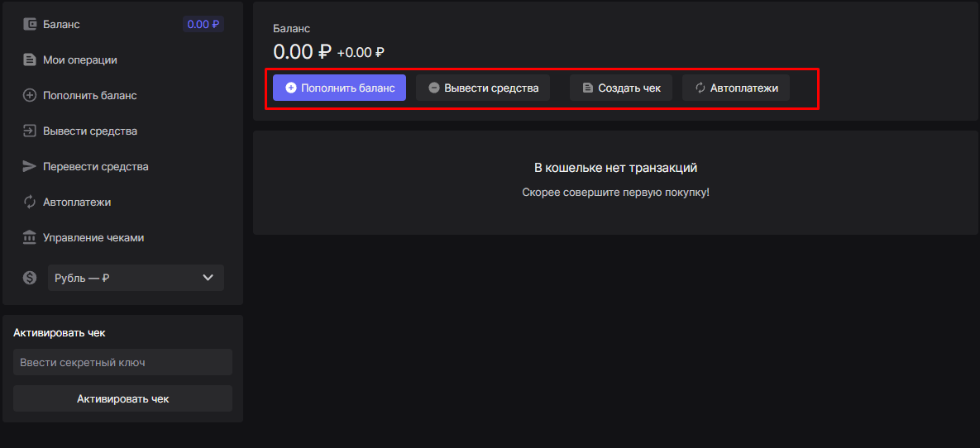Click the document icon for Мои операции
The width and height of the screenshot is (980, 448).
[x=30, y=60]
